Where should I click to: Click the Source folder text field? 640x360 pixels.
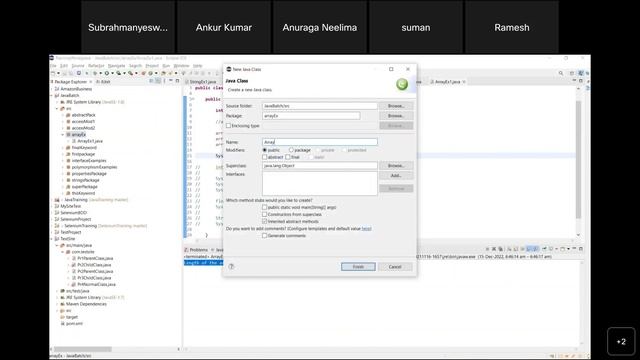click(x=320, y=106)
